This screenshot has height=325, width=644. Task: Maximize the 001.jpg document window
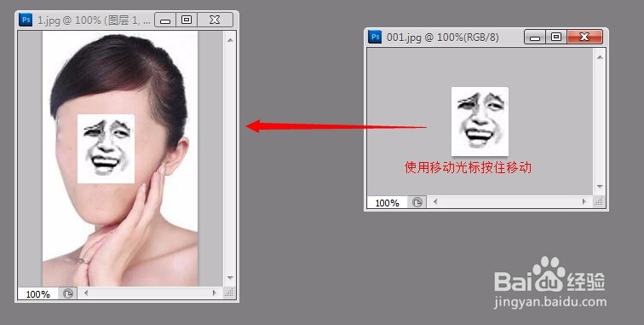point(556,38)
